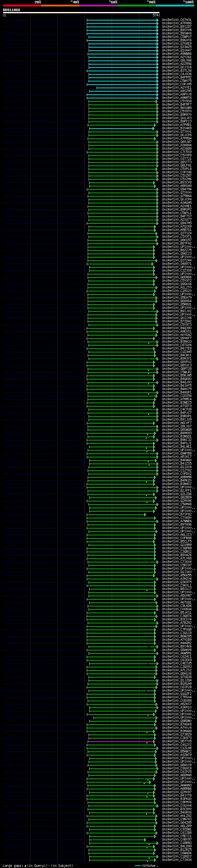The width and height of the screenshot is (197, 868).
Task: Select hit label UniRef100_A9SZ95
Action: click(x=177, y=91)
